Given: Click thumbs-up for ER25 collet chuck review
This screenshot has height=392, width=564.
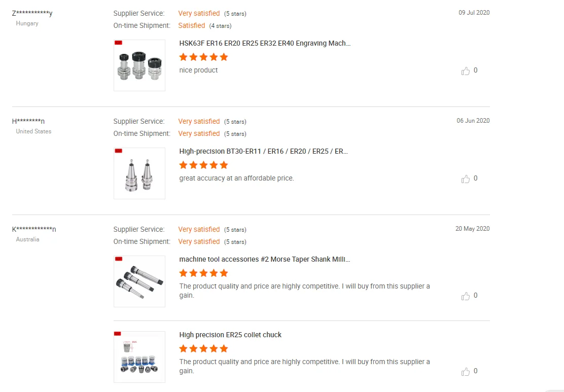Looking at the screenshot, I should click(x=466, y=372).
